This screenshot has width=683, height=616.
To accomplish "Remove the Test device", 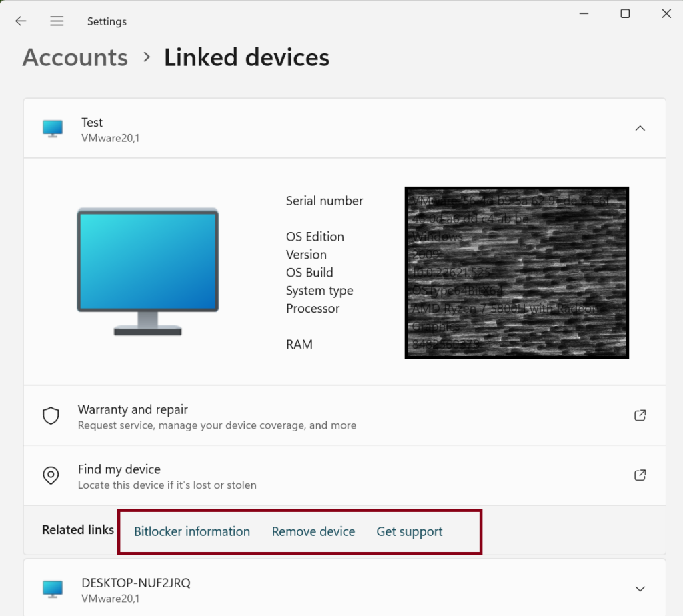I will [313, 531].
